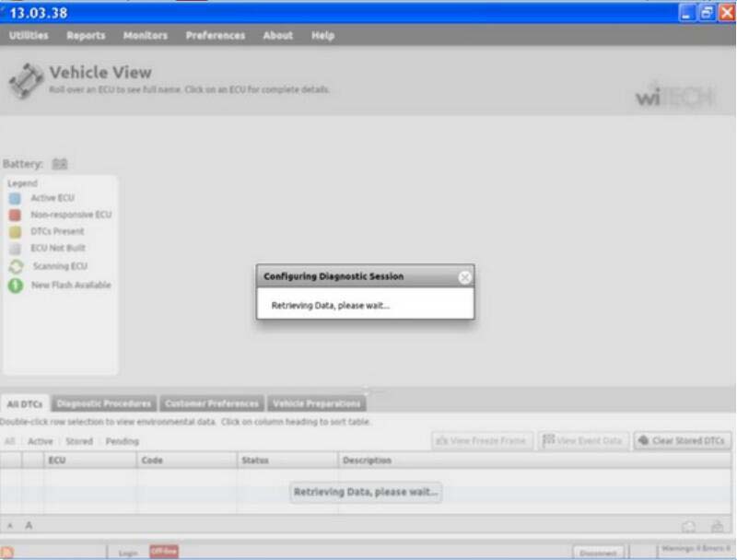Click the View Freeze Frame button
This screenshot has width=737, height=560.
[482, 440]
